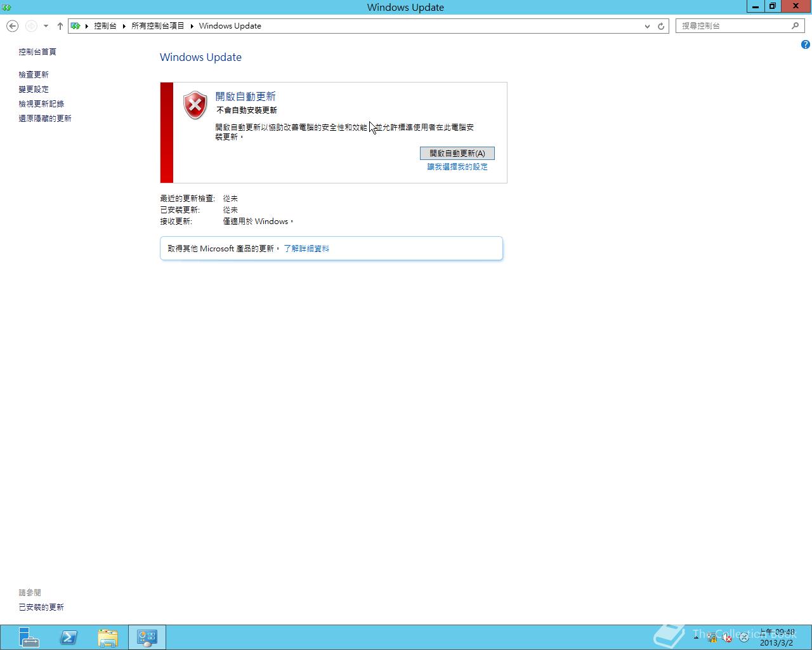Viewport: 812px width, 650px height.
Task: Click the taskbar clock showing 2013/3/2
Action: point(777,637)
